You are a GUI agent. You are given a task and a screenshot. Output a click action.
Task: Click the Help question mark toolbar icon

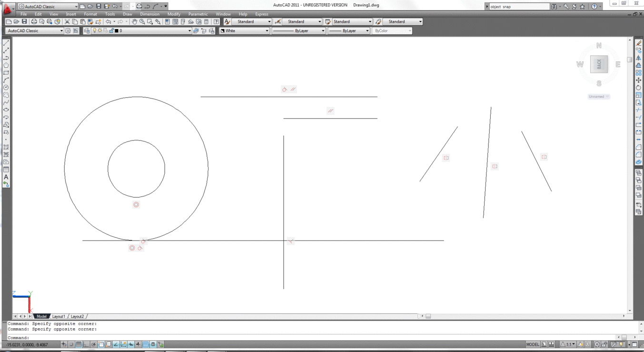[216, 21]
